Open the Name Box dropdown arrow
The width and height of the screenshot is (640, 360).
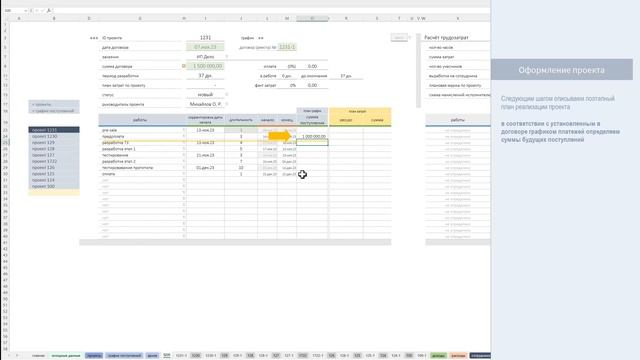click(26, 10)
